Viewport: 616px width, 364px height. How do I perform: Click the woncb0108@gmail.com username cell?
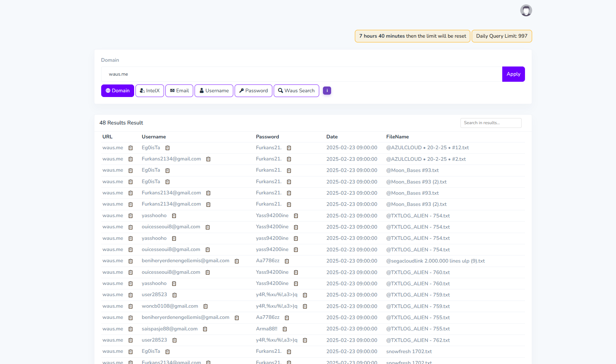coord(170,306)
